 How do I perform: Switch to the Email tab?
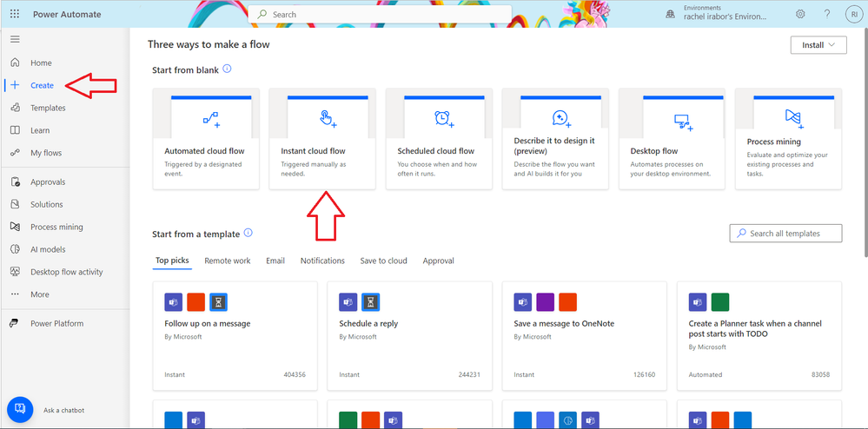pos(275,261)
